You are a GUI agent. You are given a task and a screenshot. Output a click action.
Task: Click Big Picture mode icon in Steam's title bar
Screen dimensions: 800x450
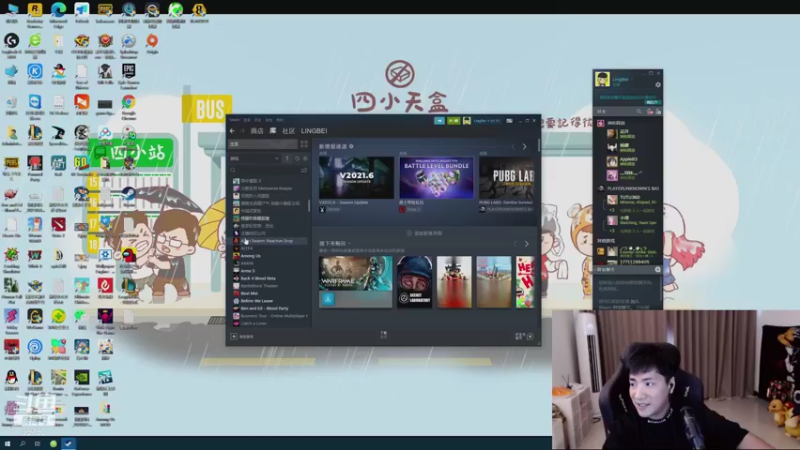click(x=509, y=121)
